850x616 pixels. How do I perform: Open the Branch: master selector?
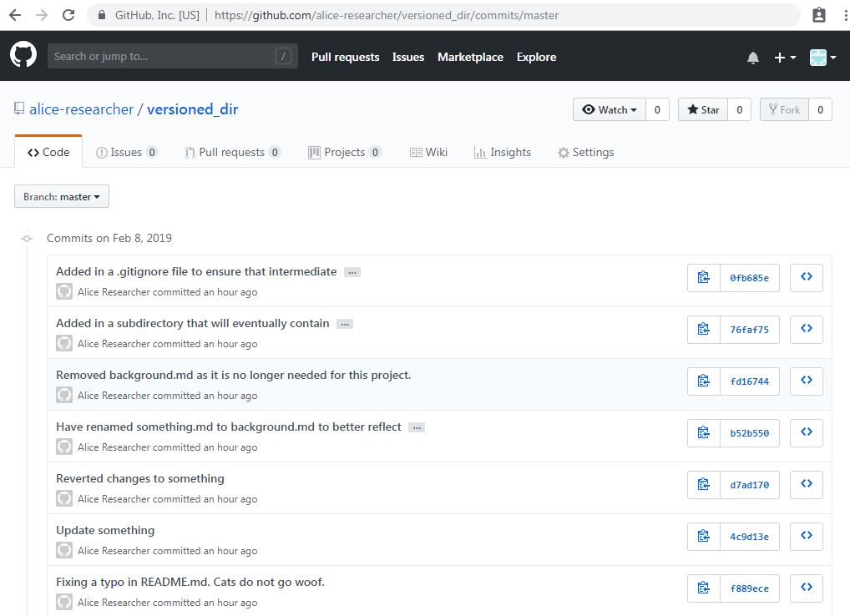pyautogui.click(x=61, y=196)
